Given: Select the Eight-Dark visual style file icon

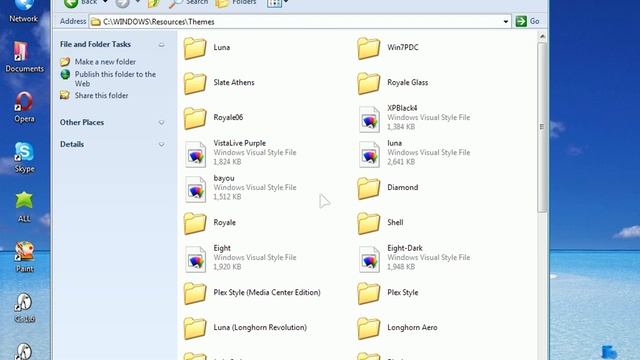Looking at the screenshot, I should pos(369,260).
